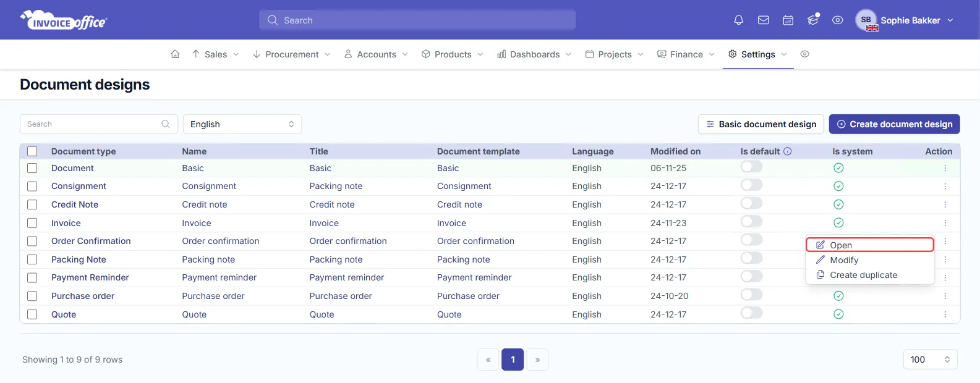Choose Create duplicate from context menu

click(x=870, y=275)
